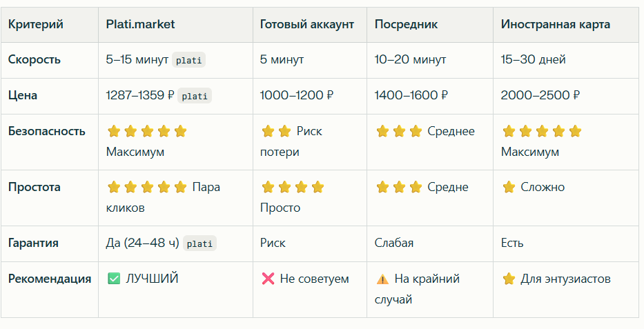Click the plati tag in Скорость row

coord(188,60)
